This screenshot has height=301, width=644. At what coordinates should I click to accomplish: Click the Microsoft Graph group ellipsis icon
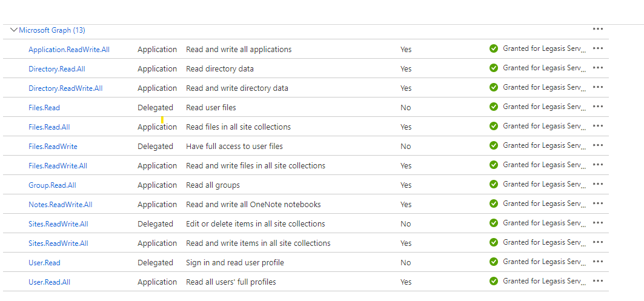(x=598, y=29)
